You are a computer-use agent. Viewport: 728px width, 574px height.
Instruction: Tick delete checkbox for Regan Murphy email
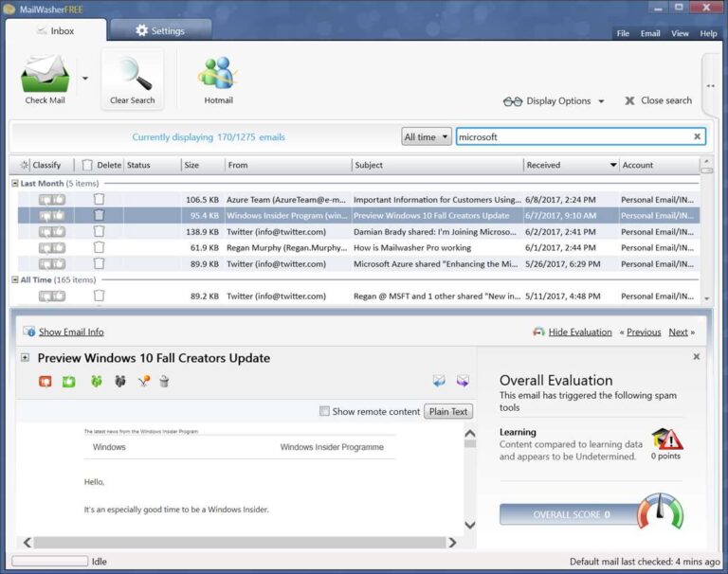[x=99, y=247]
